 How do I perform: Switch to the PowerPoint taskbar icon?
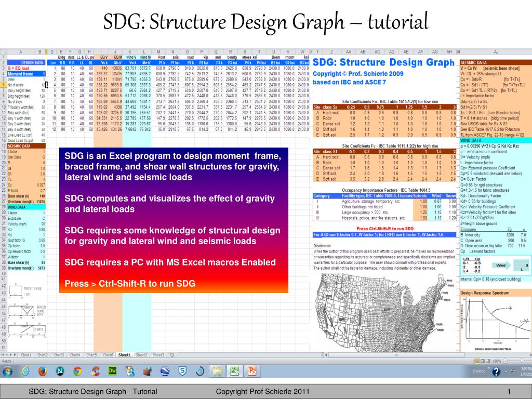(x=252, y=371)
